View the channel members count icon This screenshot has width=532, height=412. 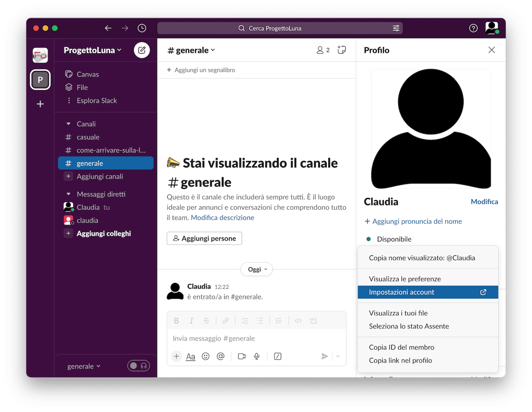click(x=323, y=50)
